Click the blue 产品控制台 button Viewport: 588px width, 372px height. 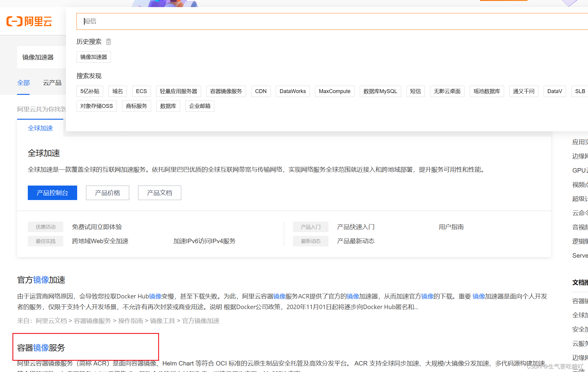click(52, 193)
